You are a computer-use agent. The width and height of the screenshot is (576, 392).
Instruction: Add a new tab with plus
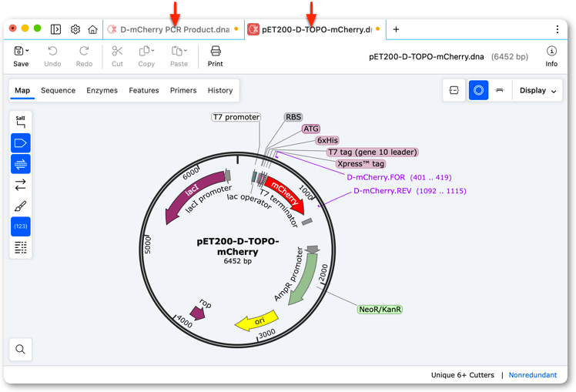tap(396, 29)
